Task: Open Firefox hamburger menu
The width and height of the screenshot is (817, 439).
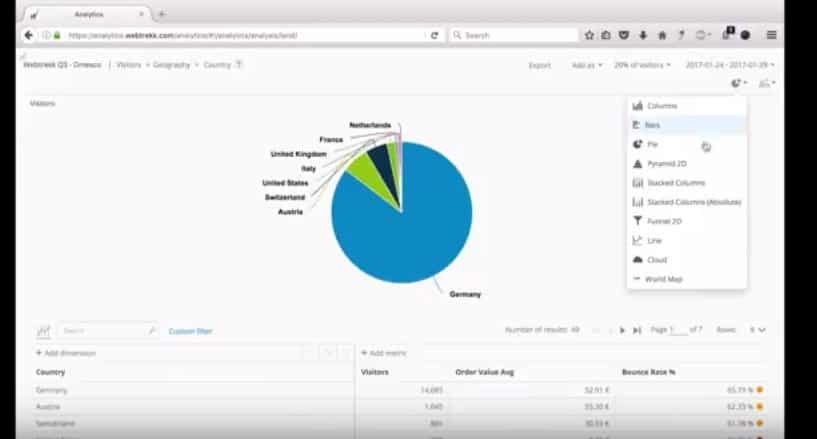Action: point(771,35)
